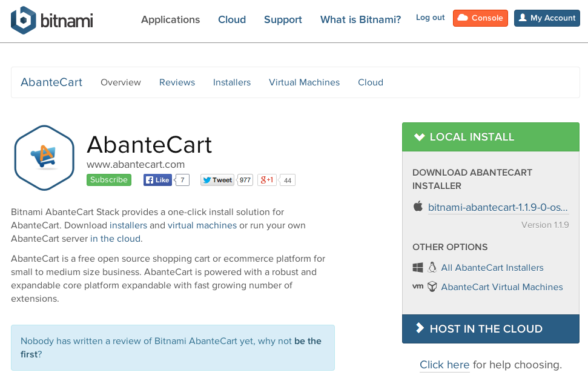This screenshot has width=588, height=378.
Task: Click be the first review link
Action: [x=171, y=347]
